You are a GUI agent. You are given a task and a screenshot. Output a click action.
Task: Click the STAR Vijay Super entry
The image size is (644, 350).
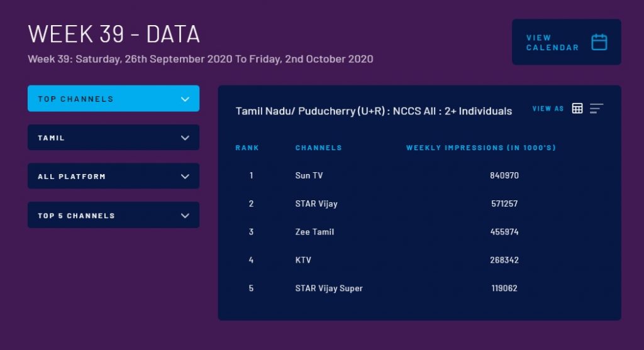tap(329, 288)
